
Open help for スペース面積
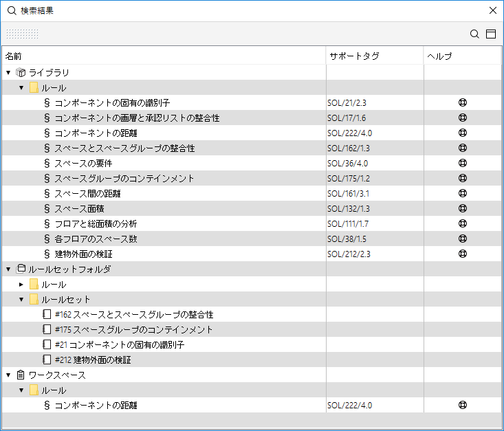click(463, 208)
